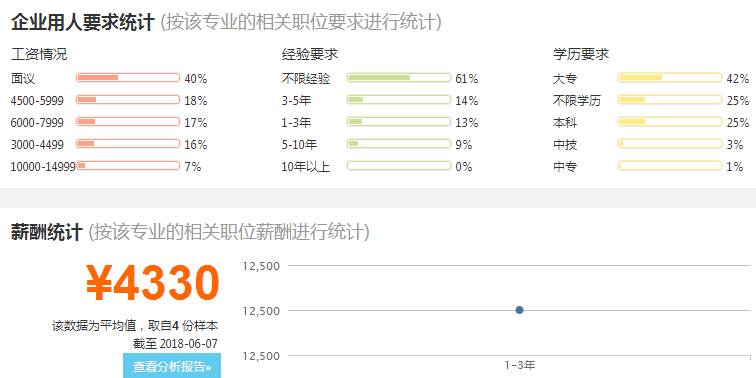Image resolution: width=756 pixels, height=378 pixels.
Task: Click the 4500-5999 salary label
Action: (37, 101)
